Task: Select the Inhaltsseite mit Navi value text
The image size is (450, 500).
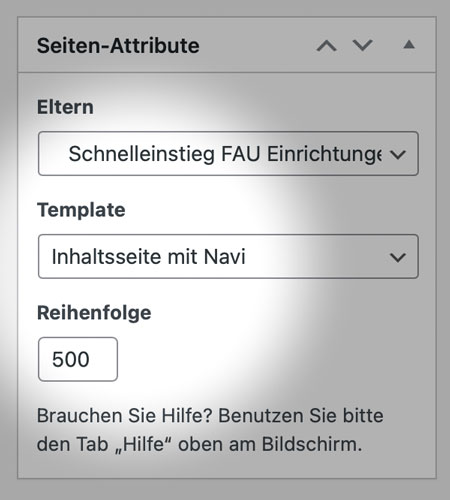Action: pyautogui.click(x=149, y=257)
